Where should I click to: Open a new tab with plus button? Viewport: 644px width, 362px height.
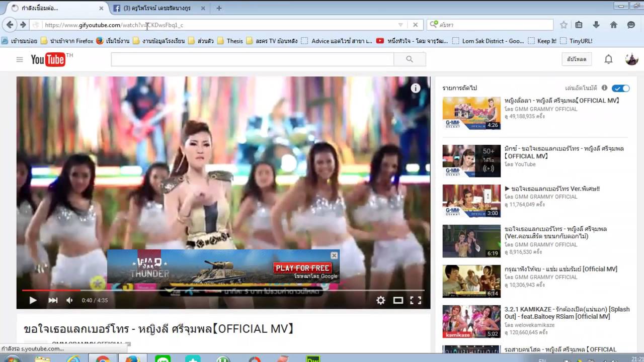tap(219, 8)
